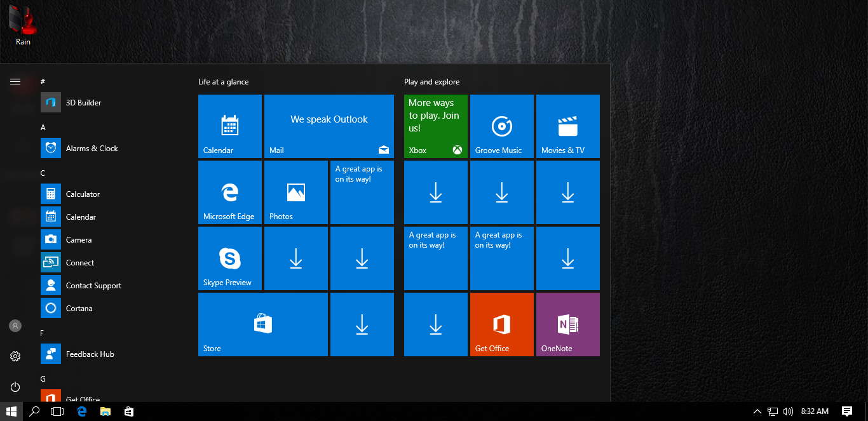
Task: Click download tile below Movies & TV
Action: tap(568, 192)
